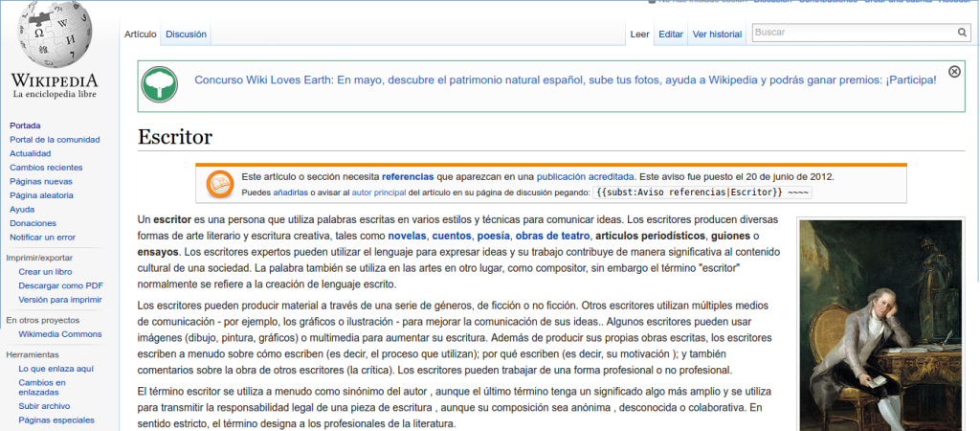
Task: Open the Ver historial tab
Action: [x=717, y=34]
